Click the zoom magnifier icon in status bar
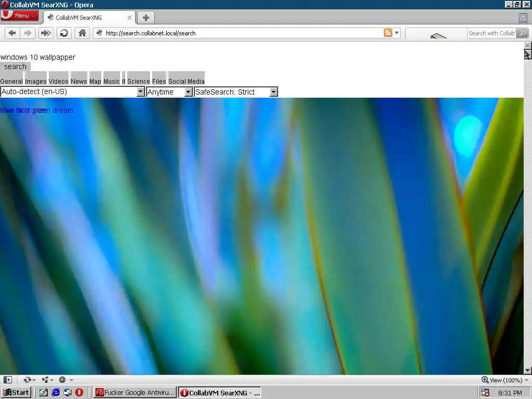Image resolution: width=532 pixels, height=399 pixels. (485, 380)
